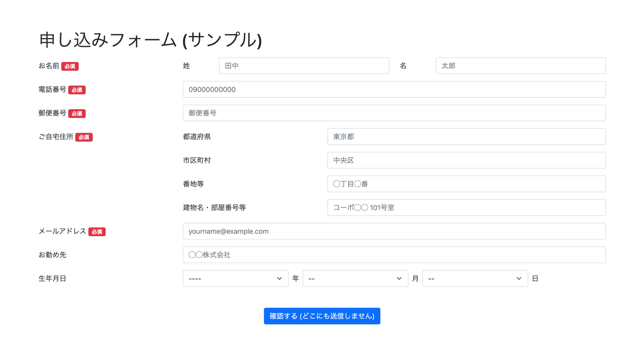This screenshot has width=644, height=362.
Task: Click the building name and room field
Action: point(466,207)
